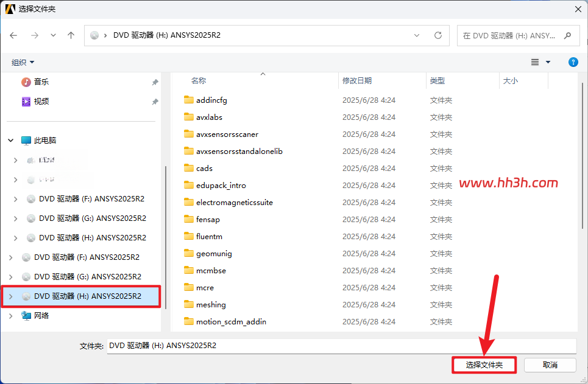This screenshot has width=588, height=384.
Task: Click the file list vertical scrollbar
Action: 582,155
